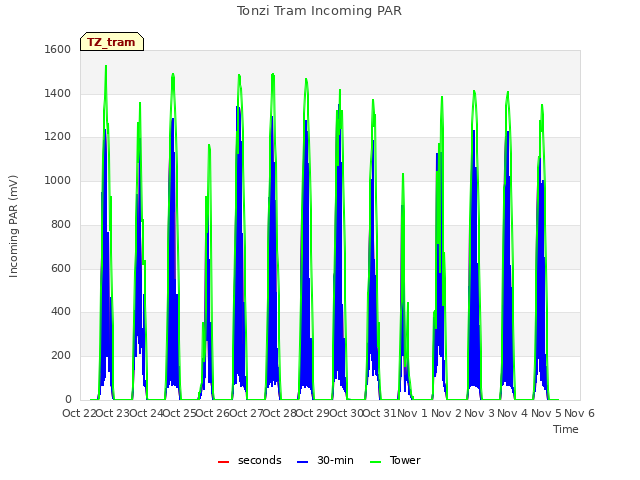The width and height of the screenshot is (640, 480).
Task: Click the 'Time' x-axis label
Action: point(566,429)
